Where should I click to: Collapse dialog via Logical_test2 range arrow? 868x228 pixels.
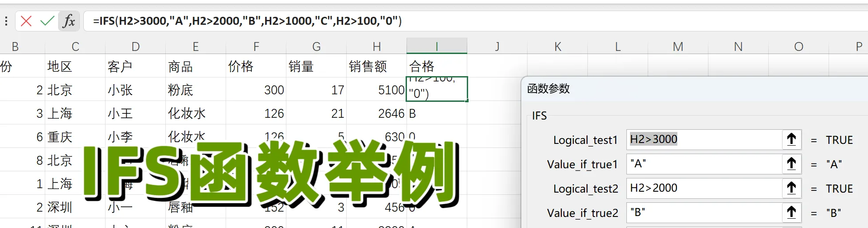792,188
